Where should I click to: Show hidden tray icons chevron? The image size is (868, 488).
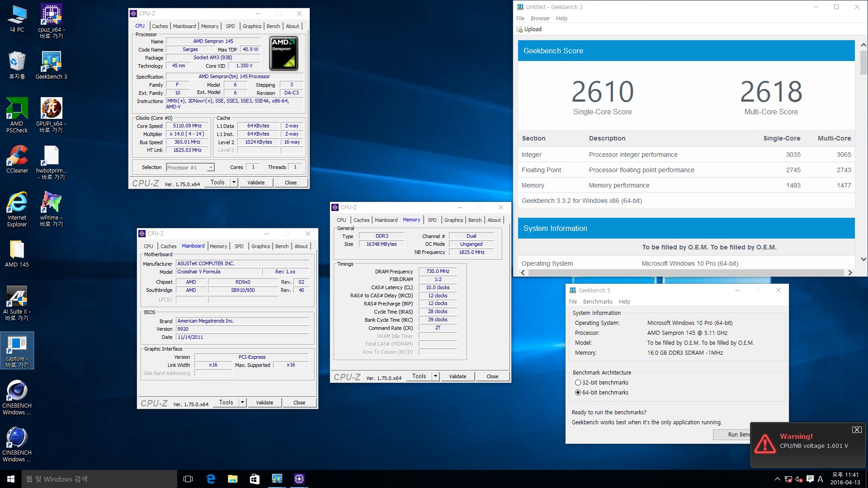tap(777, 479)
